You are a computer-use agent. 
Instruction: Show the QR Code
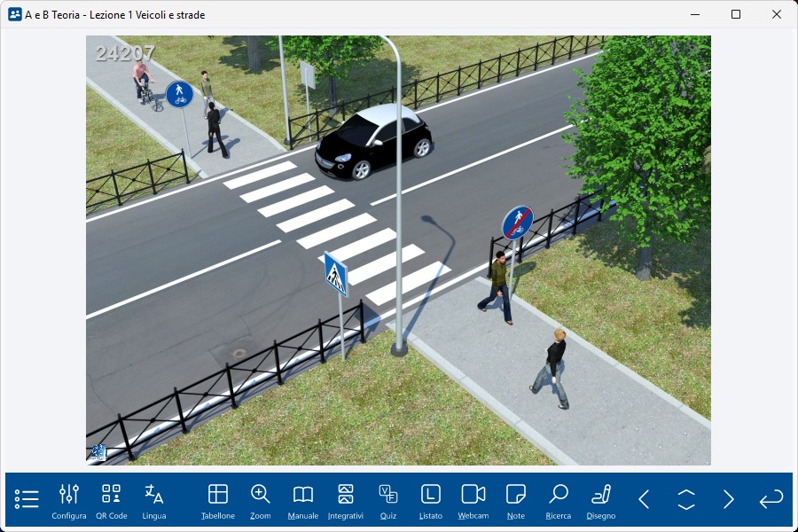[112, 500]
